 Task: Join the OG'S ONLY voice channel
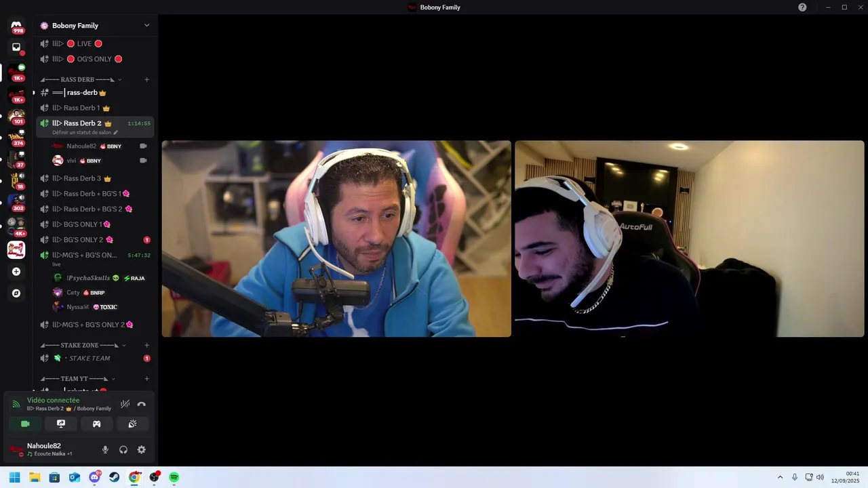(95, 59)
